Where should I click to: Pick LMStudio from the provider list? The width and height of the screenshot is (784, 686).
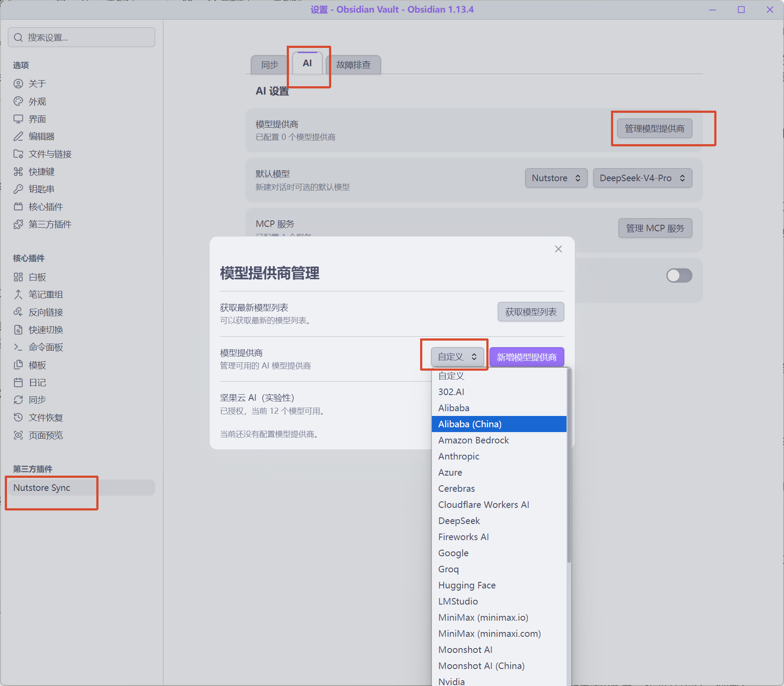pyautogui.click(x=499, y=602)
